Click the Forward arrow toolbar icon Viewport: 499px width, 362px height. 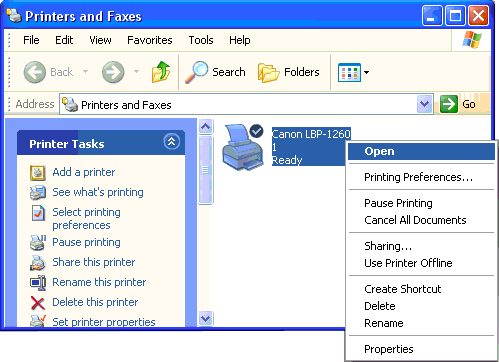113,72
